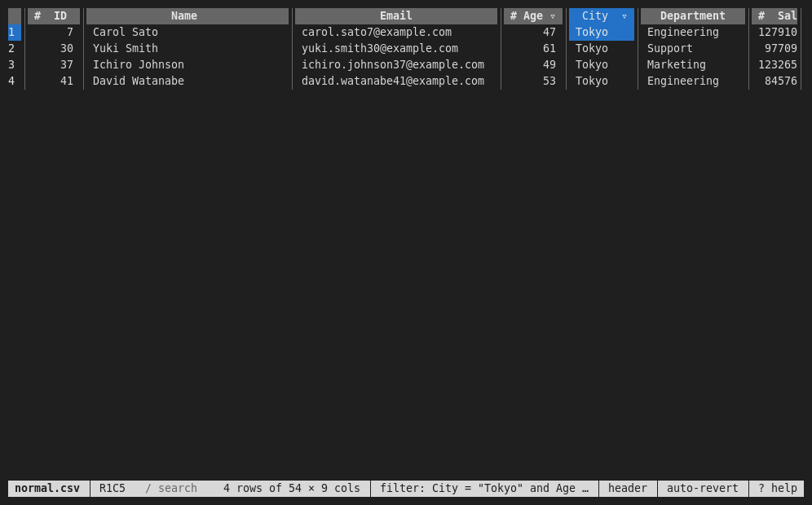The height and width of the screenshot is (505, 812).
Task: Select the ID column header
Action: (x=54, y=16)
